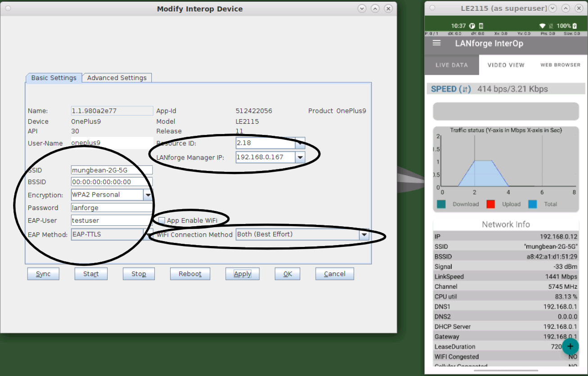The height and width of the screenshot is (376, 588).
Task: Tap the green floating plus button
Action: (570, 346)
